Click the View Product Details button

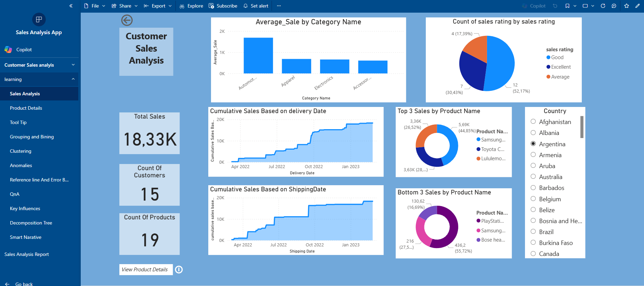point(146,270)
